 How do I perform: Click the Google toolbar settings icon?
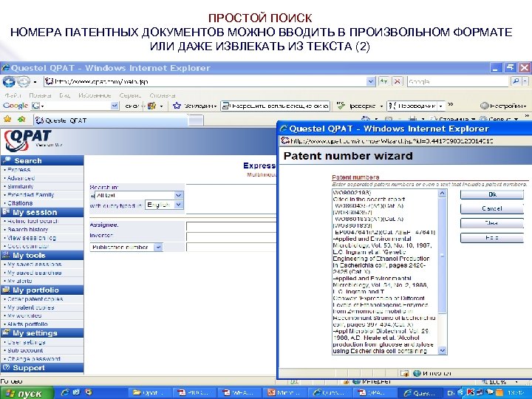tap(503, 106)
